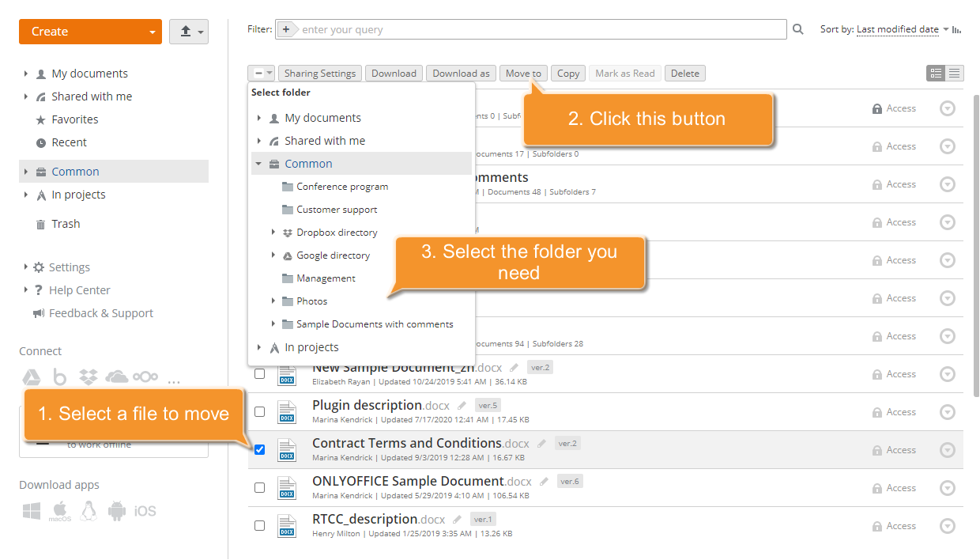
Task: Select the ownCloud connection icon
Action: (145, 377)
